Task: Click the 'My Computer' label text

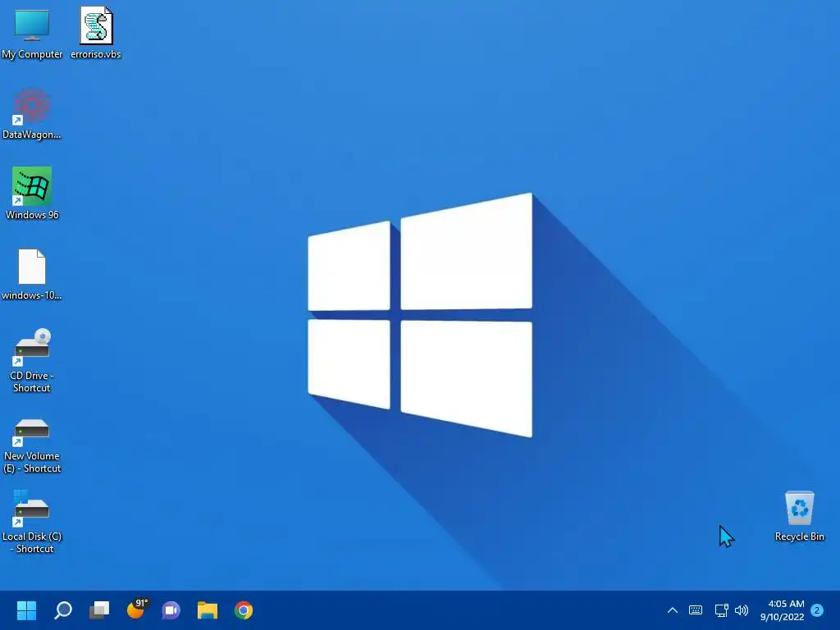Action: tap(32, 54)
